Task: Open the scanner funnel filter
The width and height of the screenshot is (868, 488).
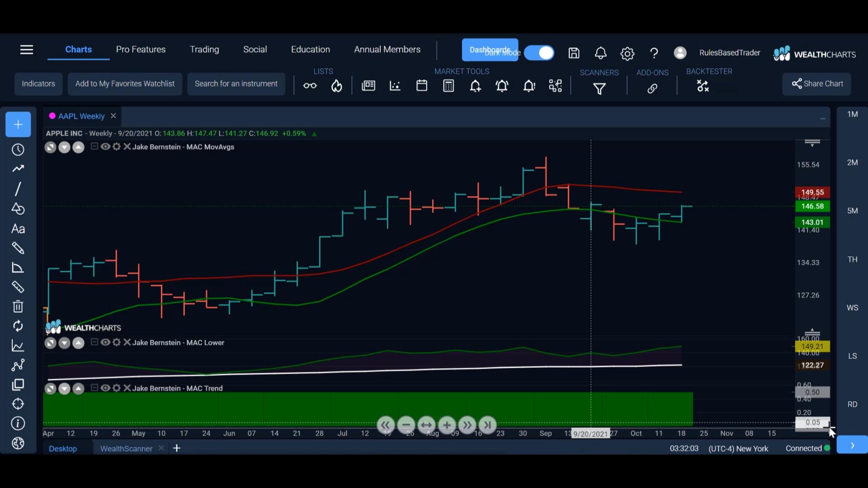Action: click(599, 89)
